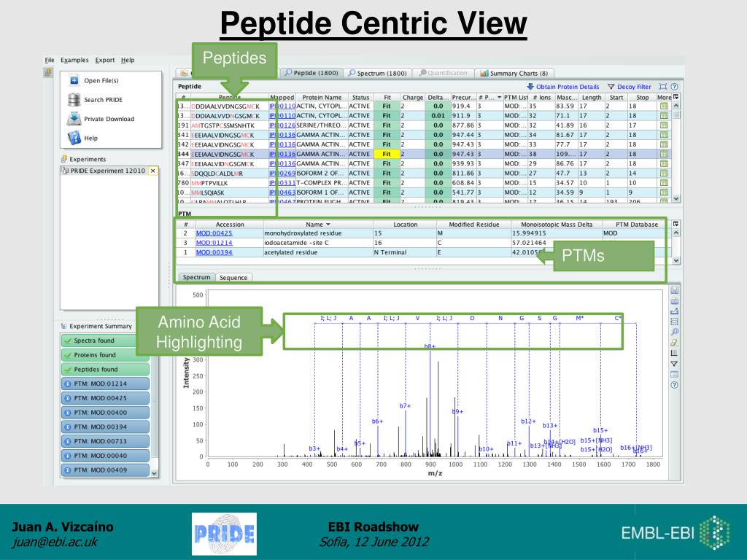Click yellow Fit cell in row 344
Screen dimensions: 747x560
[387, 155]
